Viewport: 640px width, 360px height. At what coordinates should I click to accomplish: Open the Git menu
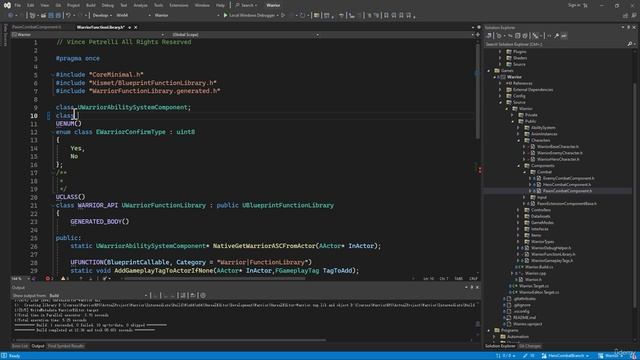click(58, 5)
